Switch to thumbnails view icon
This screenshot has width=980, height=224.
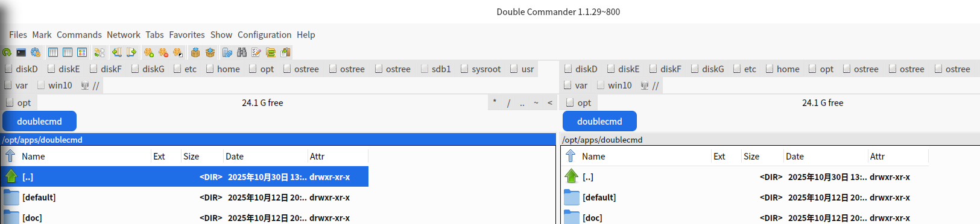(82, 52)
